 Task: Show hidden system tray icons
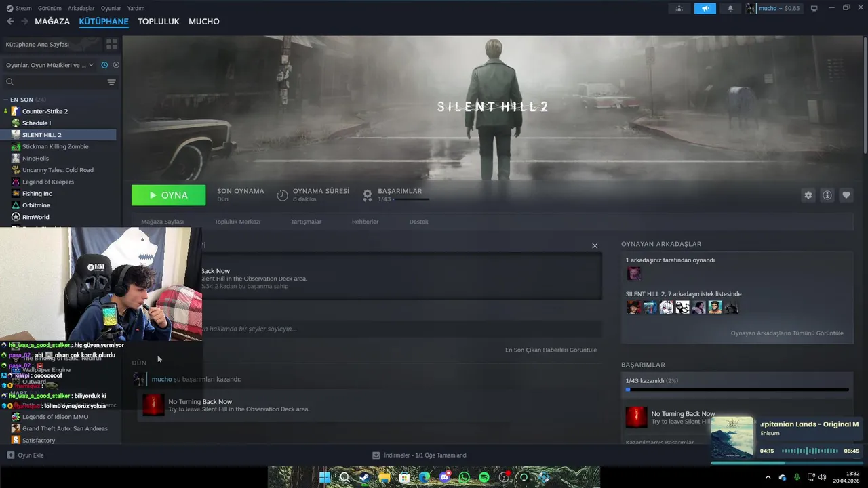click(768, 477)
